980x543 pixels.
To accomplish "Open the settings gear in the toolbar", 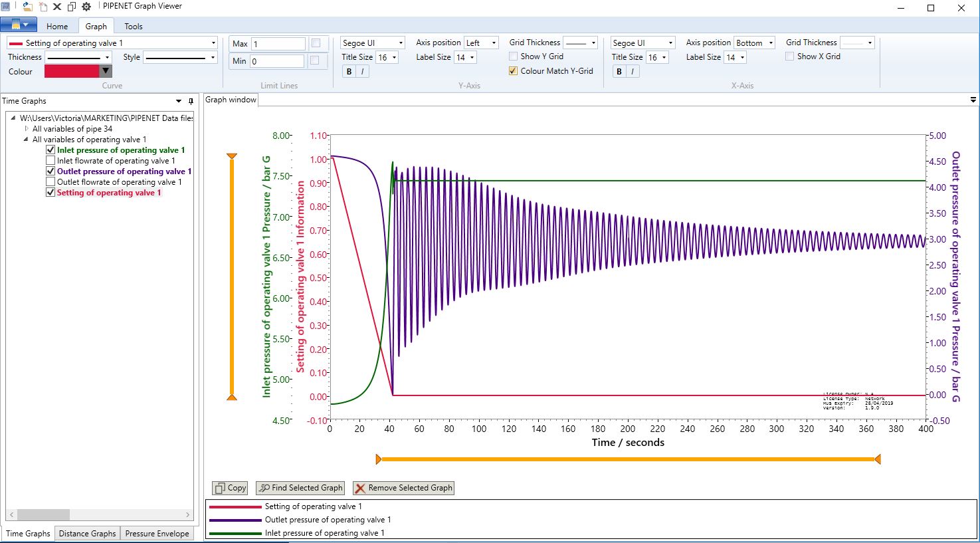I will (x=86, y=6).
